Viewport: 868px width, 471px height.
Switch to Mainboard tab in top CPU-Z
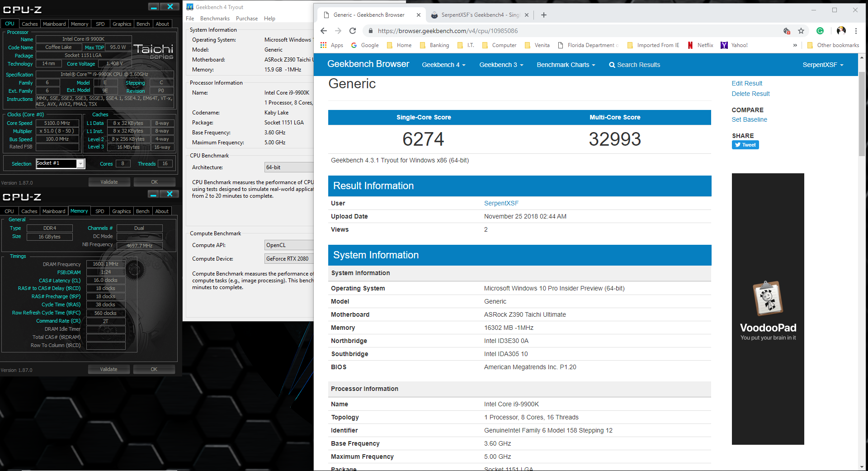click(54, 24)
